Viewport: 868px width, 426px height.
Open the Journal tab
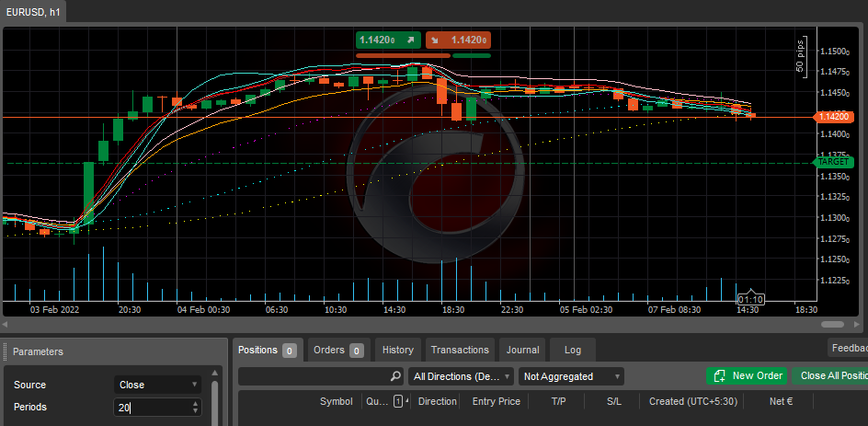[522, 351]
